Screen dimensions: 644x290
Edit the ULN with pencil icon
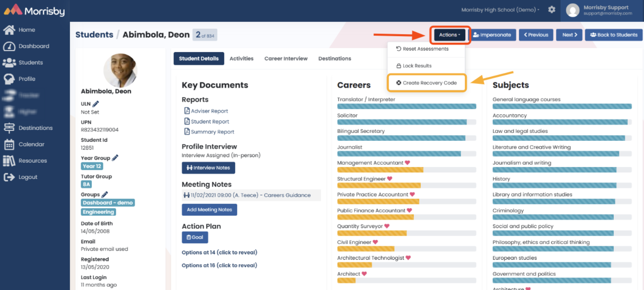[x=95, y=104]
